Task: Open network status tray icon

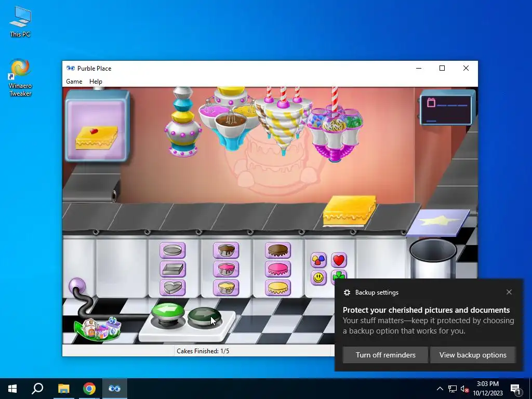Action: coord(453,389)
